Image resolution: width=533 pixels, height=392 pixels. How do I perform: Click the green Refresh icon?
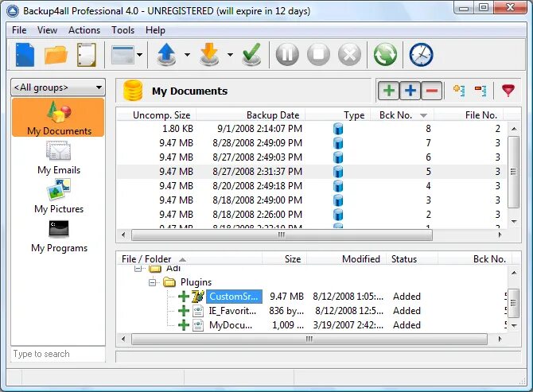pos(385,54)
